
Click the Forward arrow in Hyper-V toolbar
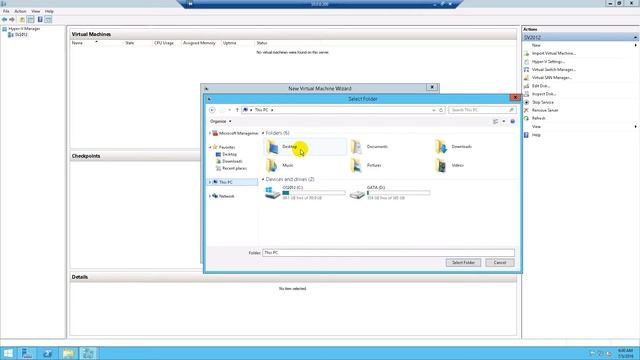[x=12, y=20]
